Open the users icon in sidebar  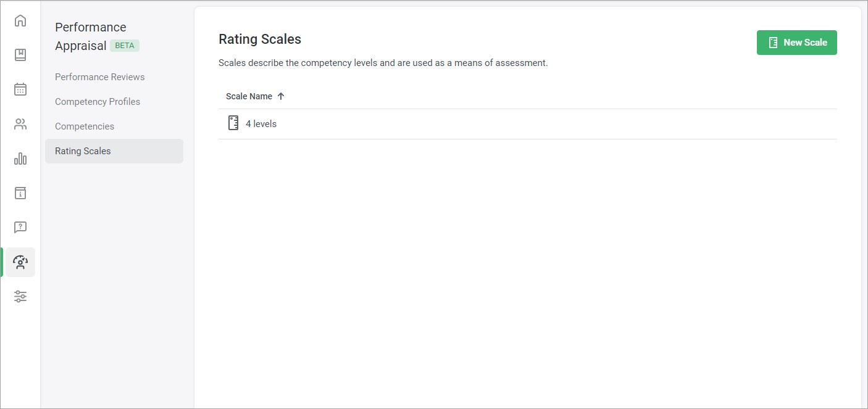click(x=20, y=124)
